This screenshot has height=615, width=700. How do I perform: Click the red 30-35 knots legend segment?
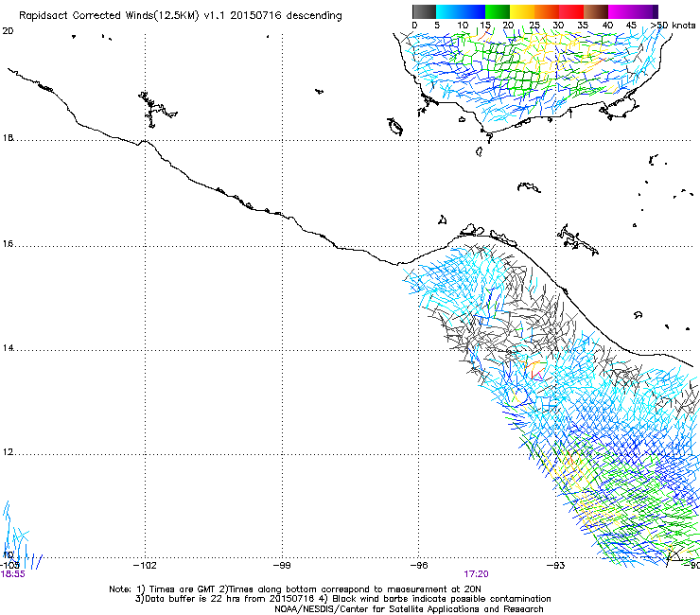point(571,11)
